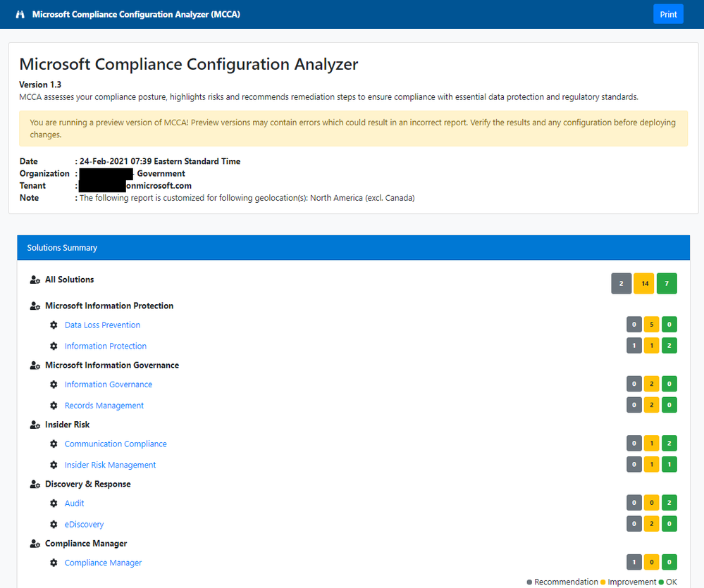Click Compliance Manager row gray badge 1
Viewport: 704px width, 588px height.
click(634, 562)
